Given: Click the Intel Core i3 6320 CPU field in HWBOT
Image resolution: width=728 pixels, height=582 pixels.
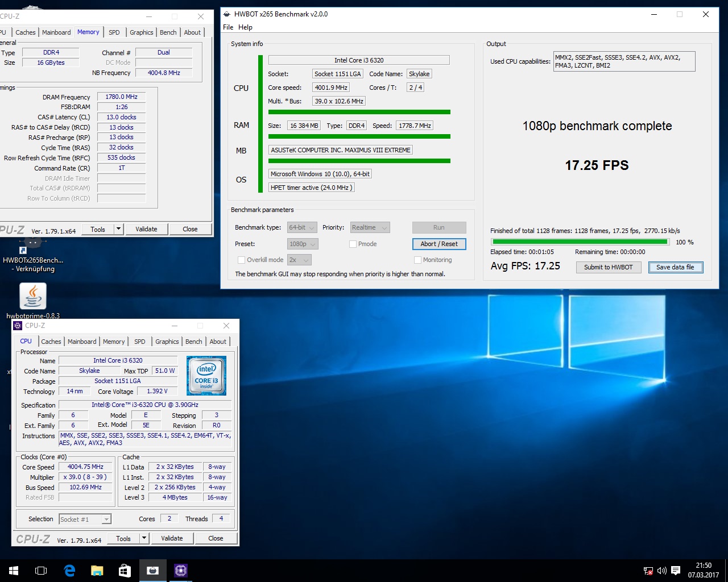Looking at the screenshot, I should click(x=359, y=60).
